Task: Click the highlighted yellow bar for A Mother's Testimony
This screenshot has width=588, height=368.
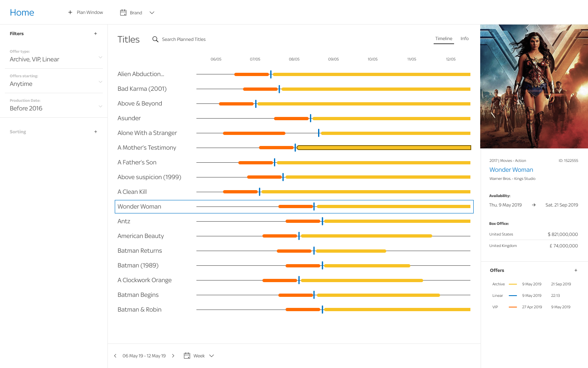Action: [384, 148]
